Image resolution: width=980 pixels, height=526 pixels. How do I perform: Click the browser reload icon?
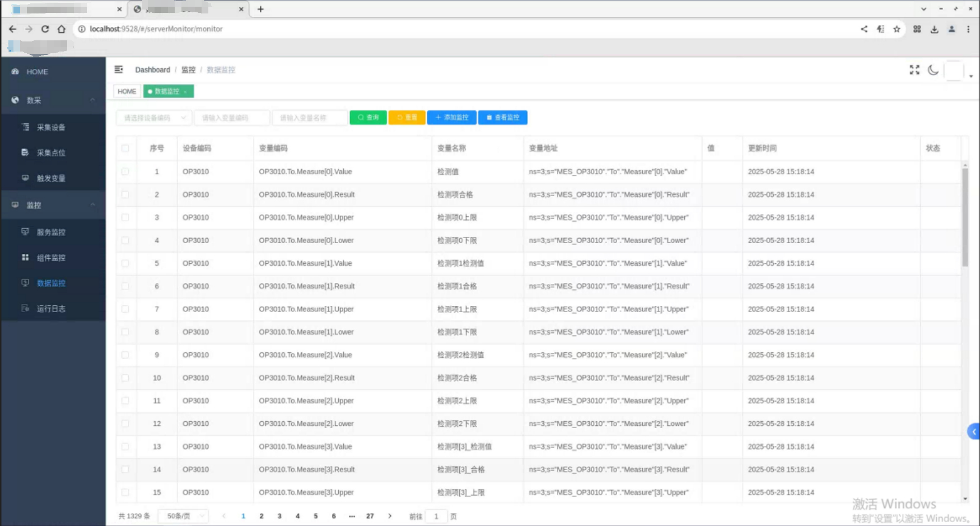click(x=45, y=29)
